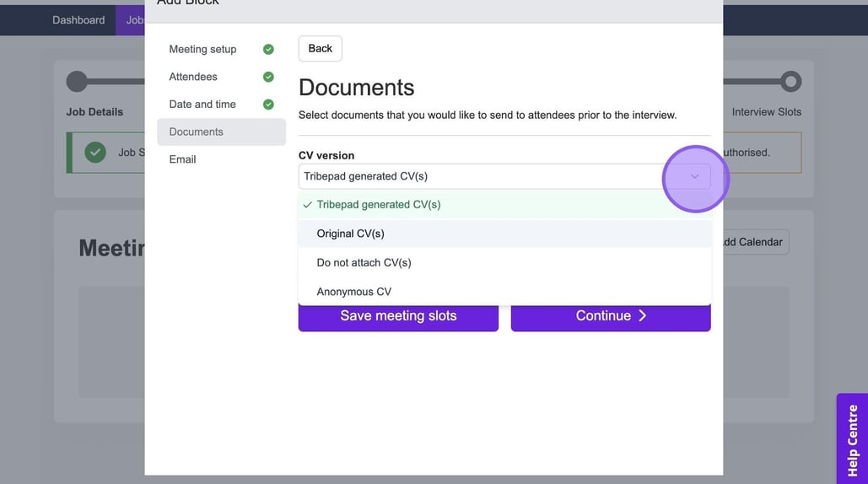The height and width of the screenshot is (484, 868).
Task: Open the Meeting setup step
Action: 202,50
